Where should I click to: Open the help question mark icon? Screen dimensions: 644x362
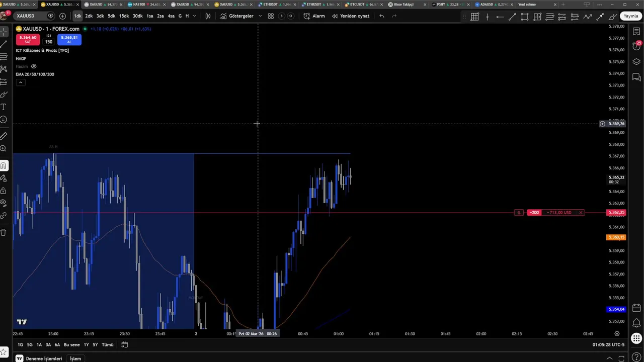click(636, 357)
